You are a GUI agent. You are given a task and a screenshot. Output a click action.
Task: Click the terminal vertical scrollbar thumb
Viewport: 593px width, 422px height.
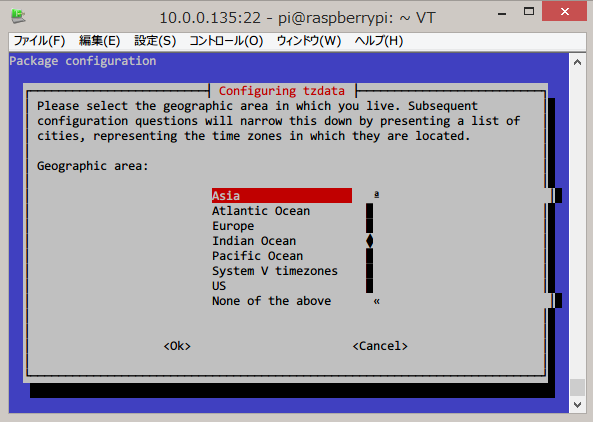coord(577,387)
